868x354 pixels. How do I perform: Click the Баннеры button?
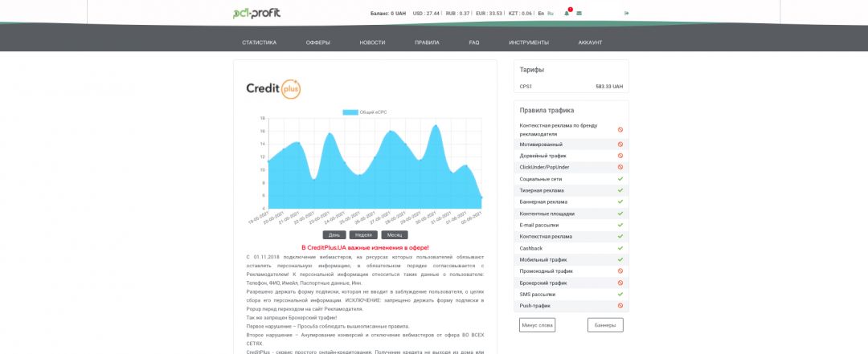pyautogui.click(x=605, y=325)
